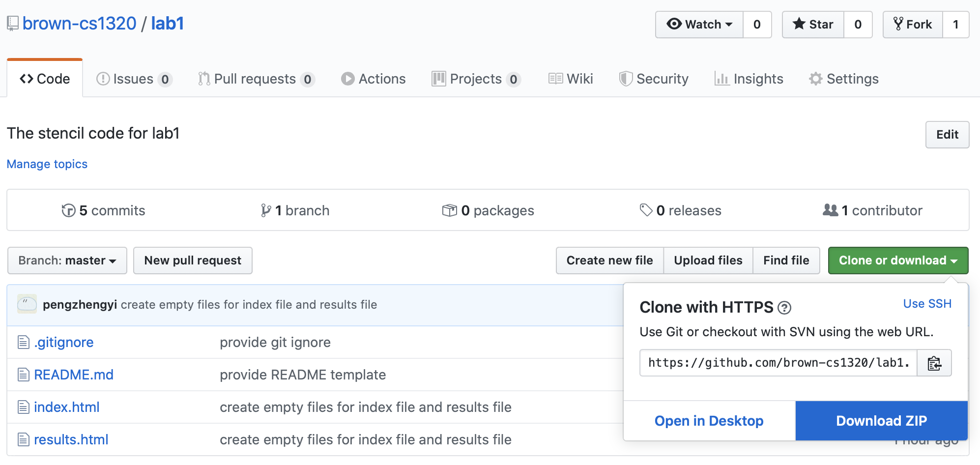Collapse the Clone or download dropdown
Image resolution: width=980 pixels, height=465 pixels.
click(898, 261)
